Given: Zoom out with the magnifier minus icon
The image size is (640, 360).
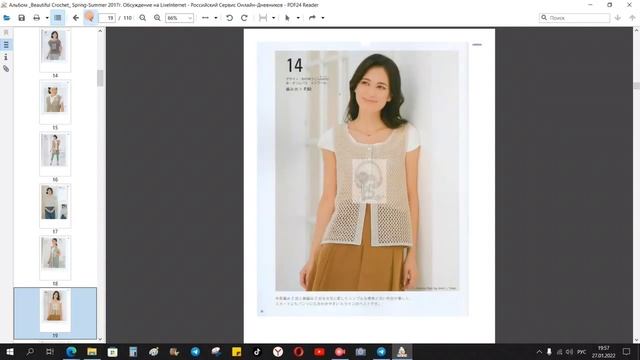Looking at the screenshot, I should (142, 18).
